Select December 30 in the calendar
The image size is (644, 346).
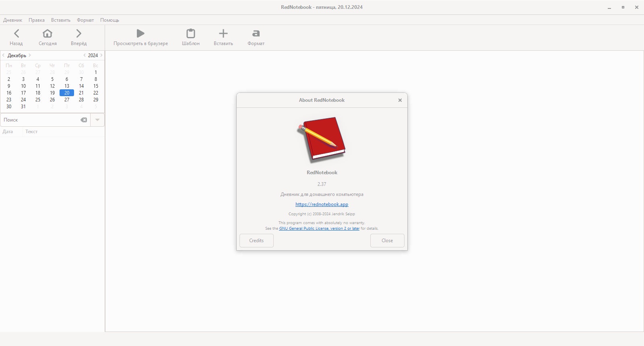tap(9, 107)
